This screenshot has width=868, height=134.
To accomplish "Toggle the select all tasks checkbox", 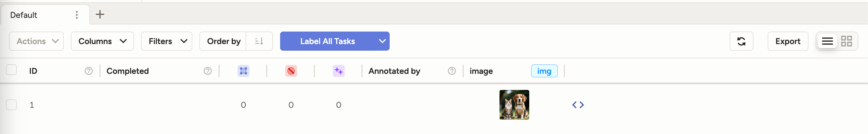I will (11, 70).
